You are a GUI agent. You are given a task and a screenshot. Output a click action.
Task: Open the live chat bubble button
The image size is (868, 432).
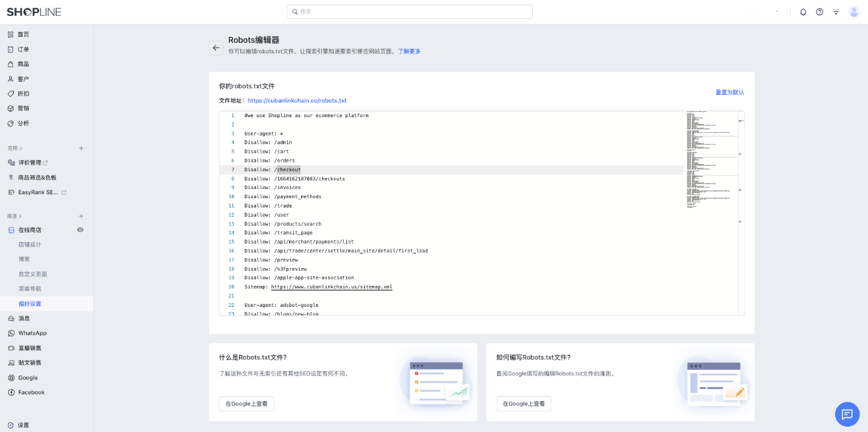pos(847,414)
